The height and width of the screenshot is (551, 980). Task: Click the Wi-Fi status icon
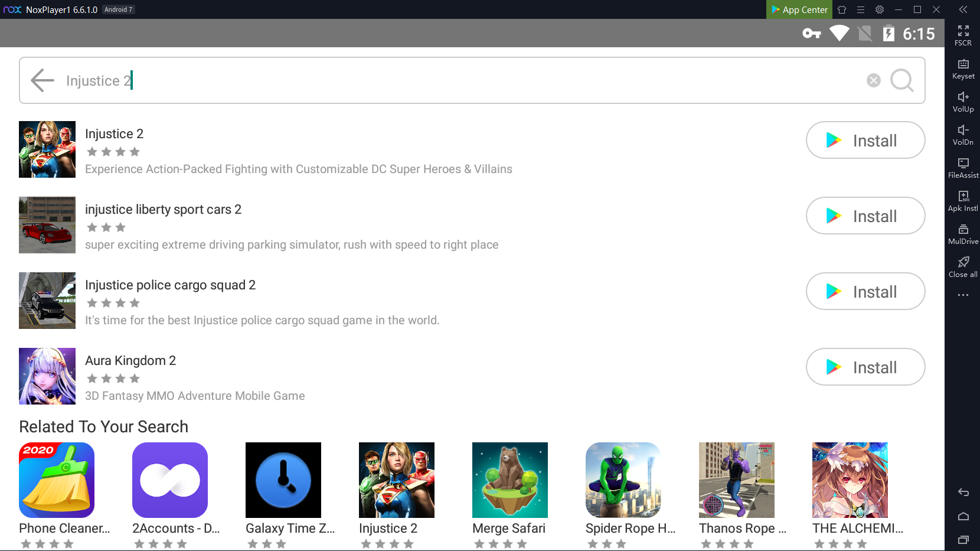(839, 34)
